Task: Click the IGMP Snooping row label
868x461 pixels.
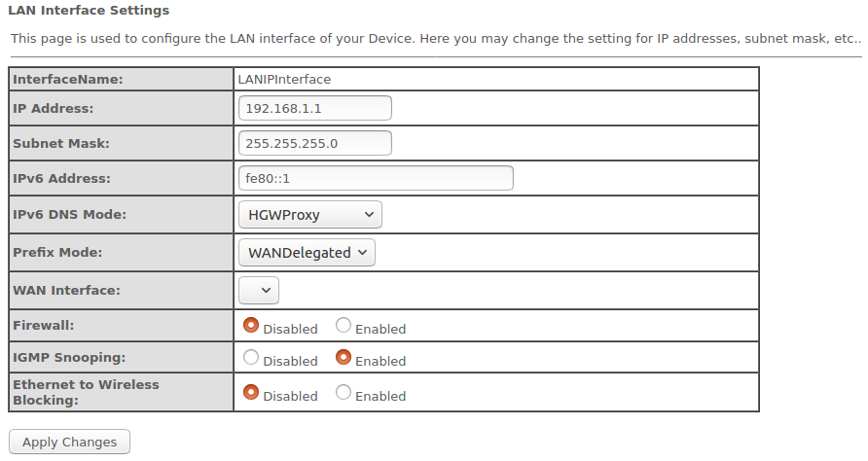Action: (x=69, y=358)
